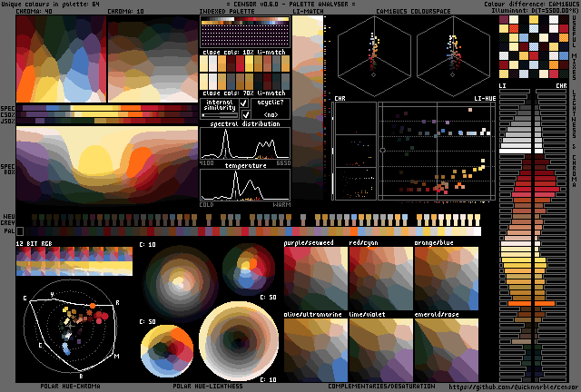The width and height of the screenshot is (581, 392).
Task: Click the last white PAL swatch
Action: (x=478, y=231)
